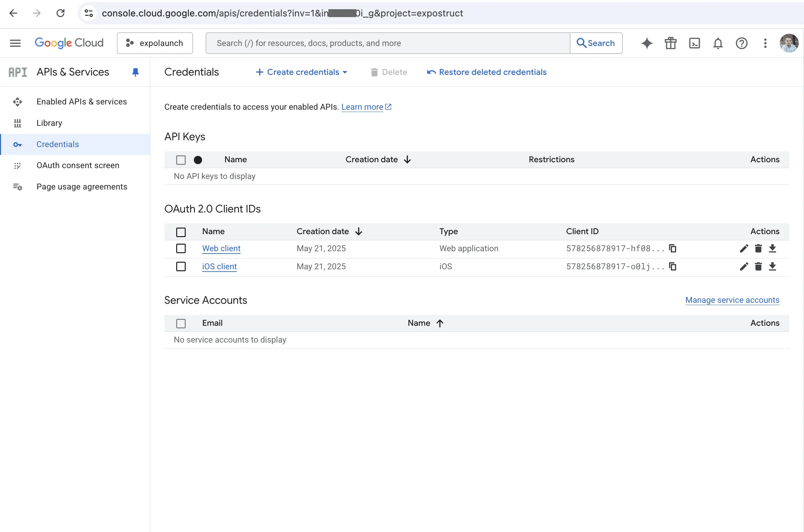The width and height of the screenshot is (804, 532).
Task: Open the three-dot settings menu
Action: tap(765, 43)
